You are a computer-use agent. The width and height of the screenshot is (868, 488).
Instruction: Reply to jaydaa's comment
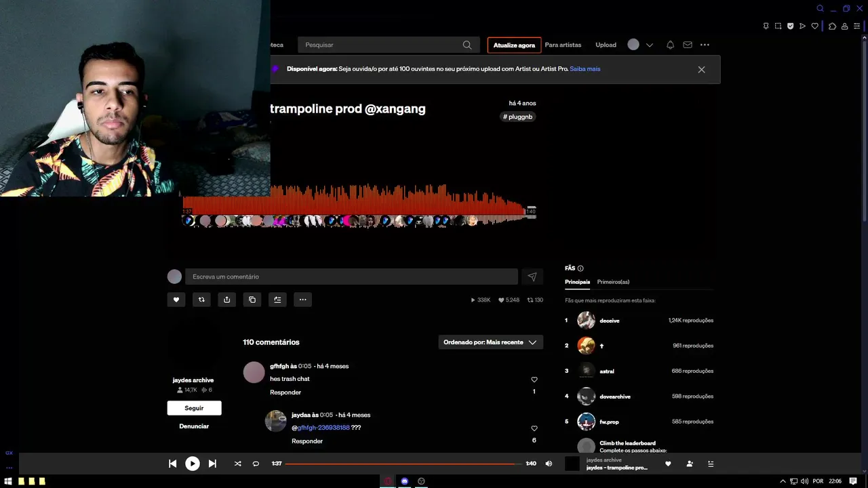(307, 441)
